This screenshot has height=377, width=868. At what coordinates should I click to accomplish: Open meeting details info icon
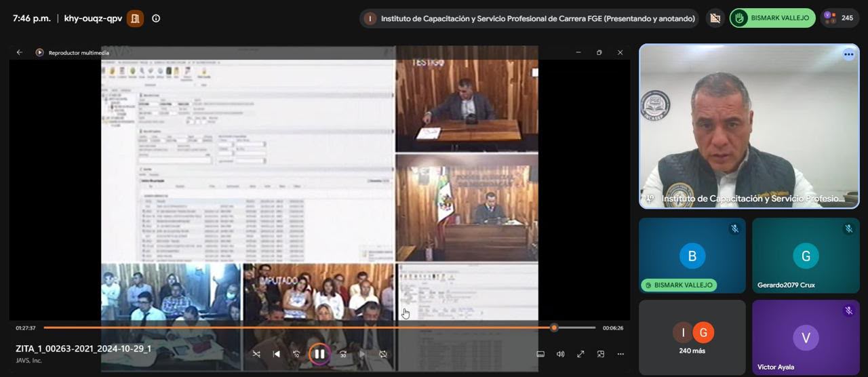[x=156, y=18]
